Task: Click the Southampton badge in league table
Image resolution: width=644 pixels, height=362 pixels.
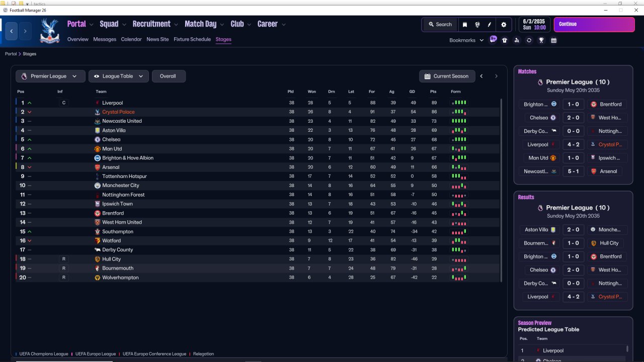Action: tap(98, 232)
